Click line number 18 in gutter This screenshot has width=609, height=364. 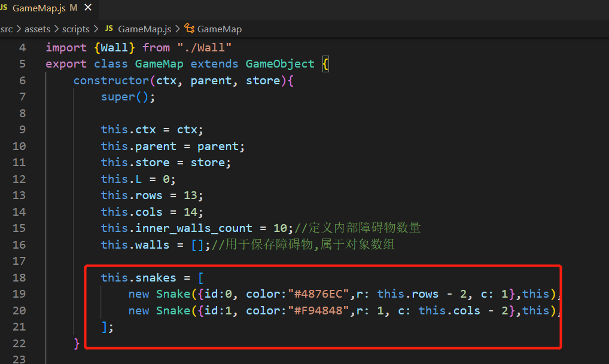tap(19, 278)
